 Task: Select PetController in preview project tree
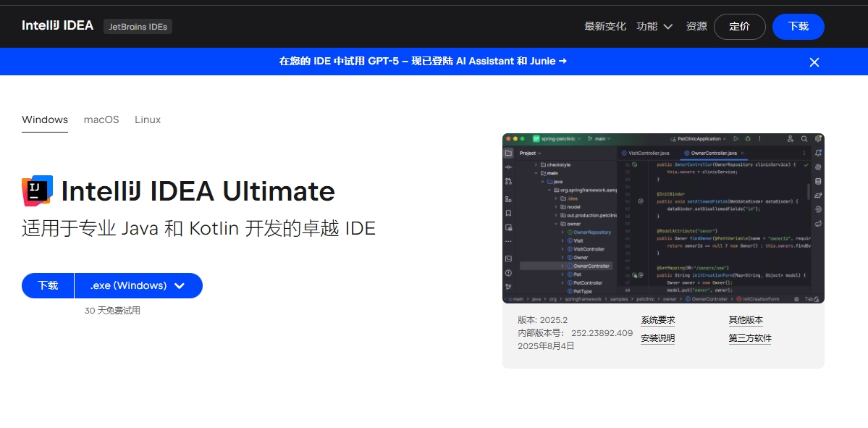tap(584, 283)
